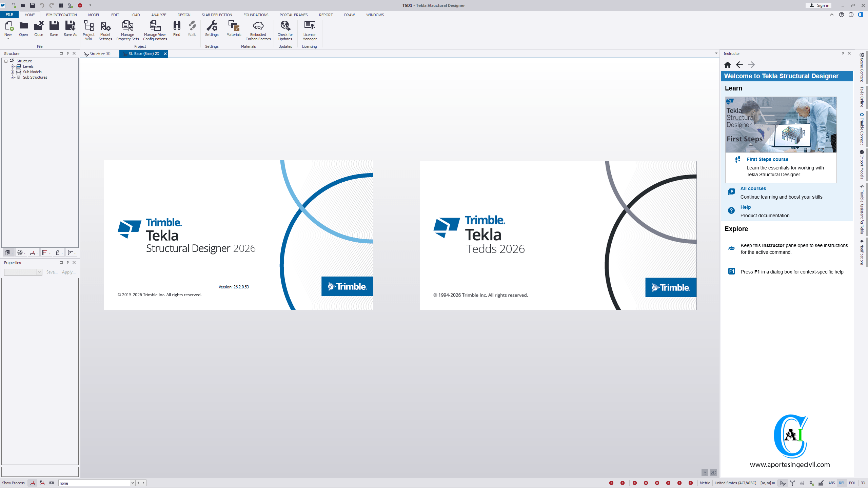Collapse the Structure root tree node

point(6,61)
